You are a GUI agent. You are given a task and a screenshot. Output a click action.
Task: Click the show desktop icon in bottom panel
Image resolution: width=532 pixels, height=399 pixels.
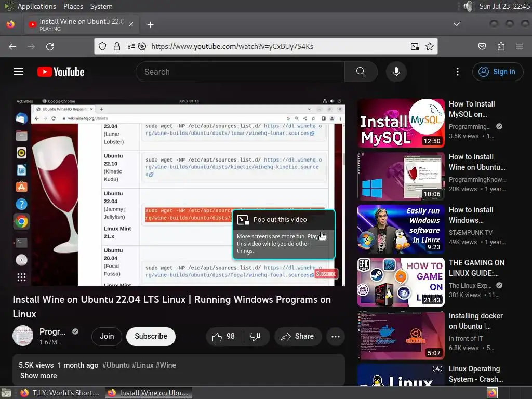coord(6,393)
